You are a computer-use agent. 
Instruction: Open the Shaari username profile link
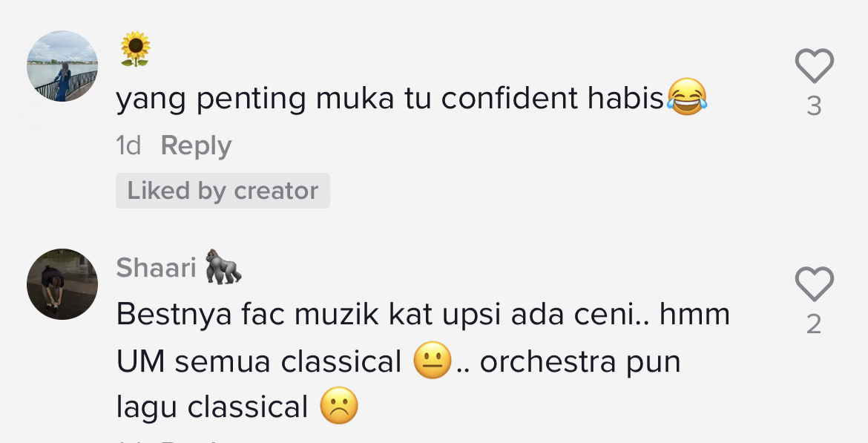(x=156, y=268)
